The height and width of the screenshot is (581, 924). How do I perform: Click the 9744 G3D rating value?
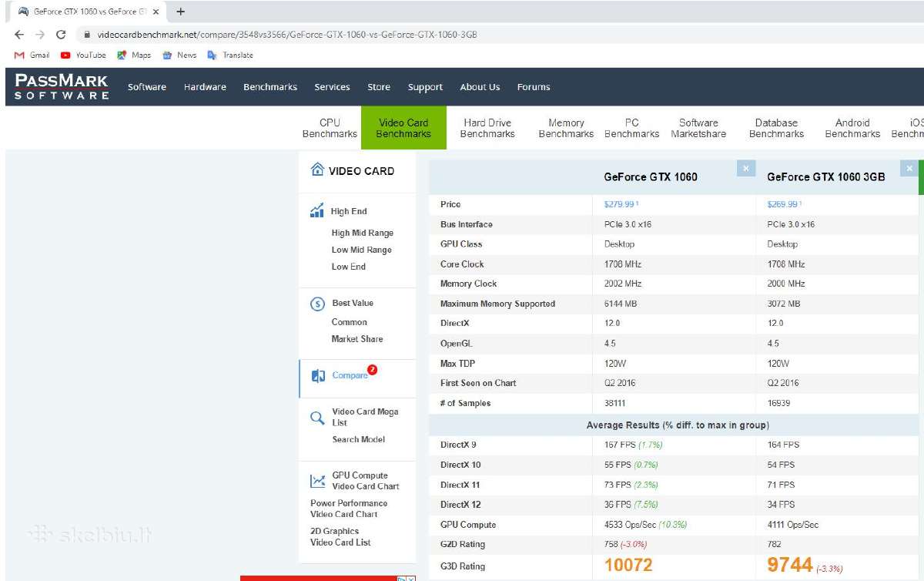[790, 566]
